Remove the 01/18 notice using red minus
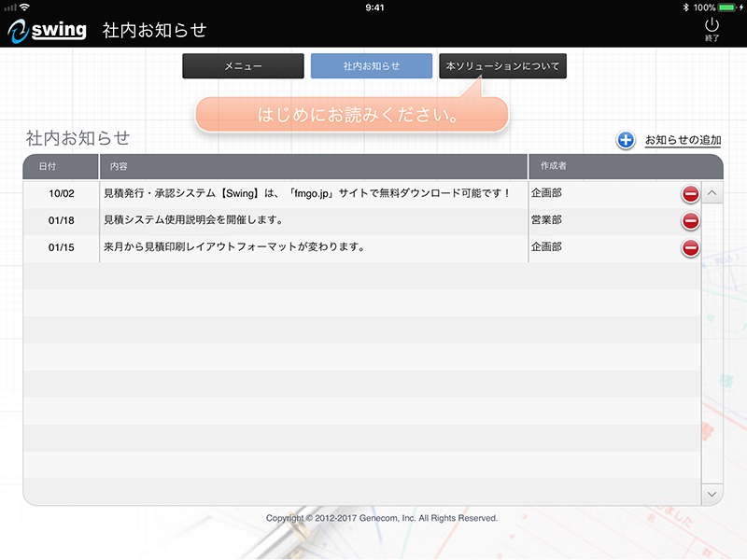 [690, 221]
